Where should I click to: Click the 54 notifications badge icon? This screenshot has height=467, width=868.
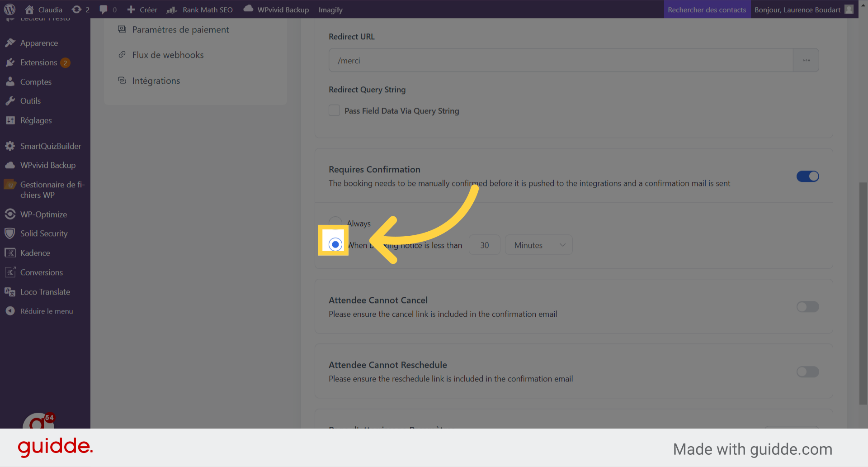pos(49,418)
